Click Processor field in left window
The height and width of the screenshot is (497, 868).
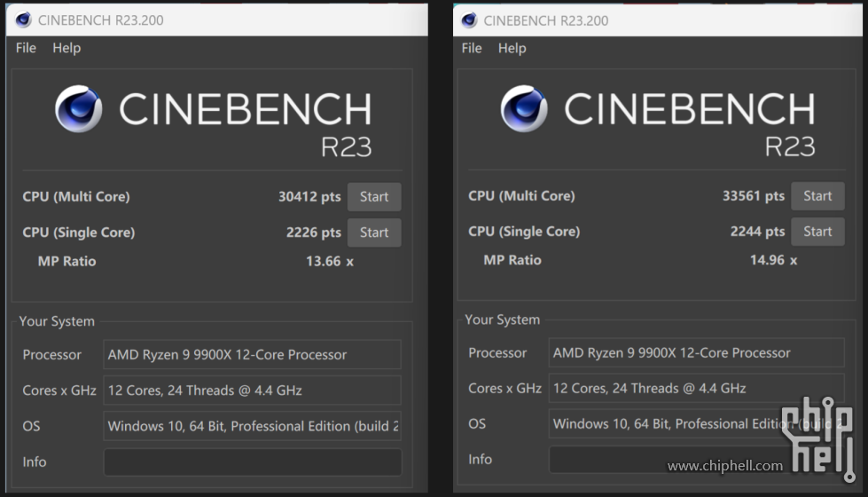click(x=252, y=355)
